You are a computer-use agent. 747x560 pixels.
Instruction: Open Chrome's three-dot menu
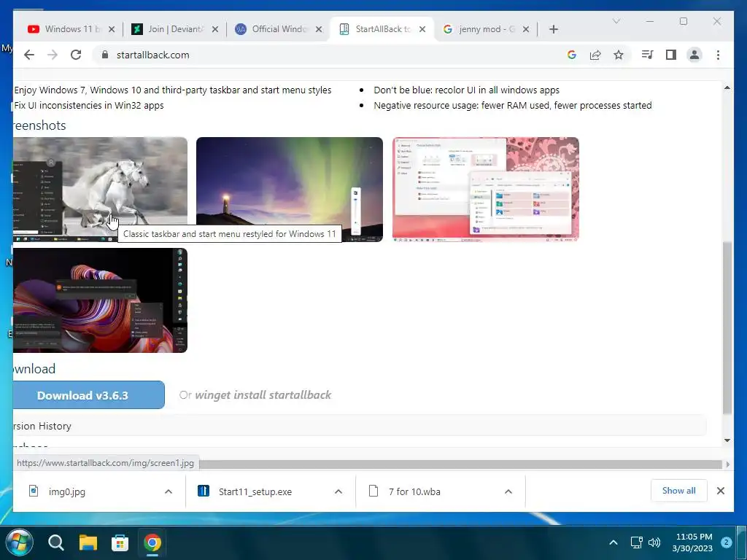(718, 55)
